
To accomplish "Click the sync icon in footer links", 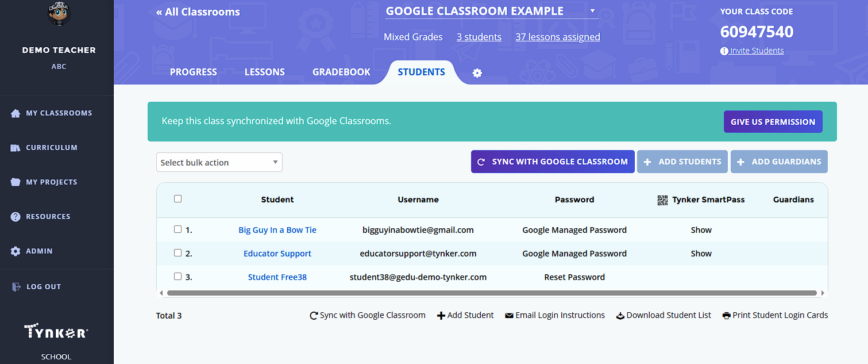I will [314, 315].
